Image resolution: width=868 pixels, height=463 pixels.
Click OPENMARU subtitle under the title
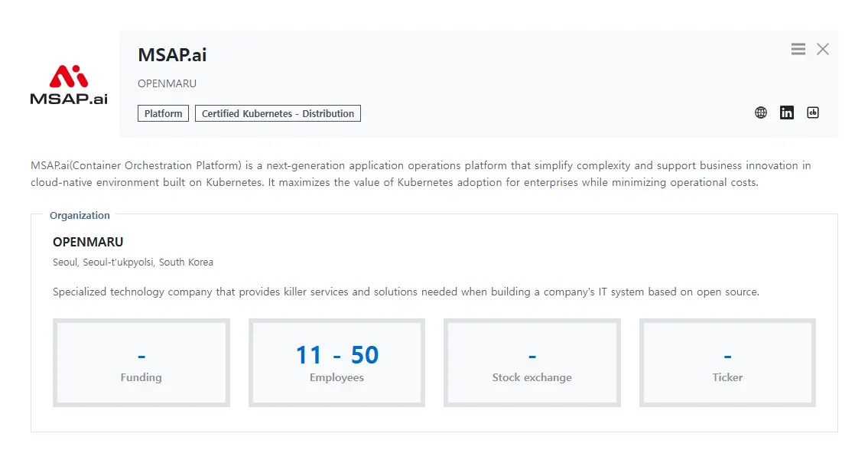tap(167, 83)
